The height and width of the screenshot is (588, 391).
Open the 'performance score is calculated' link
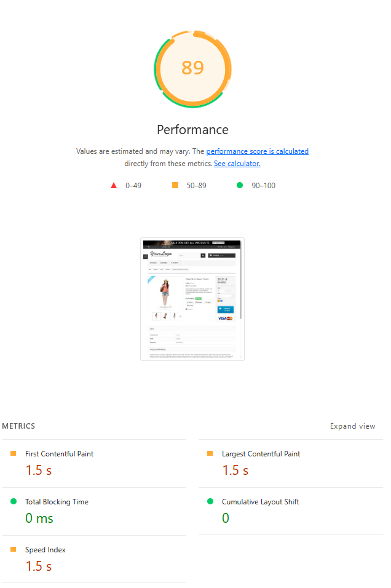257,151
